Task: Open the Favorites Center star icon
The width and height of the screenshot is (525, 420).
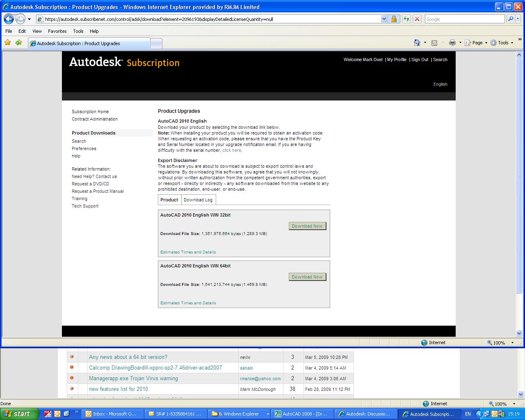Action: point(7,43)
